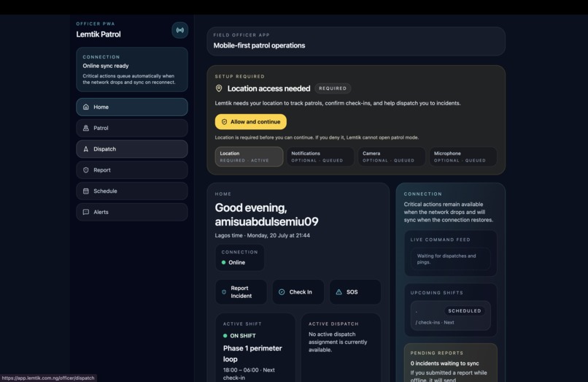Viewport: 588px width, 382px height.
Task: Click the officer icon in Patrol item
Action: click(x=86, y=128)
